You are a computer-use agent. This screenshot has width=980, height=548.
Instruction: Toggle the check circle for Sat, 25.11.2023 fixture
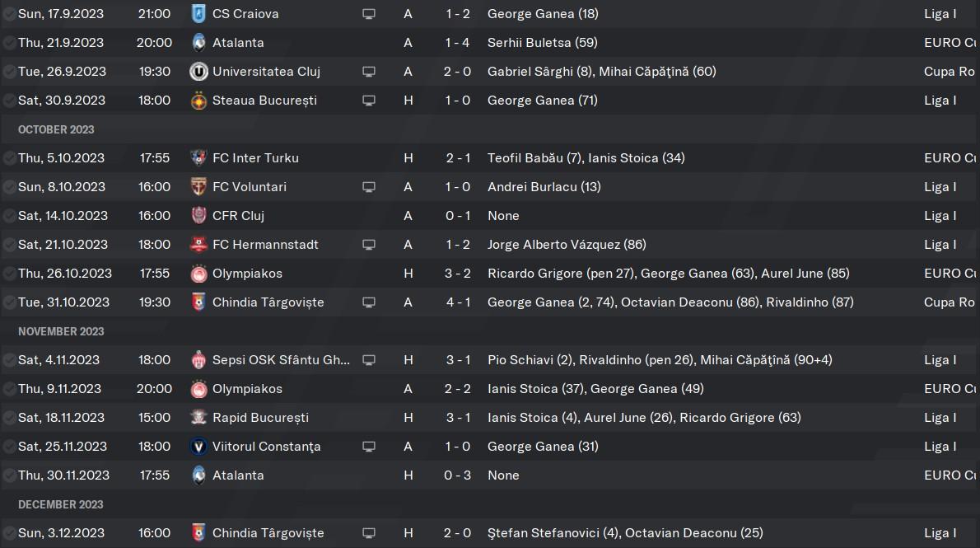point(9,447)
